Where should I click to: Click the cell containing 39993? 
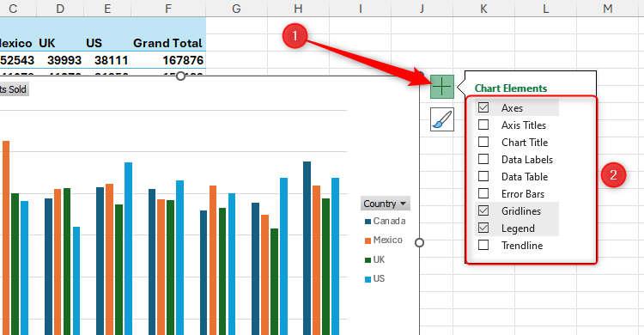pyautogui.click(x=60, y=60)
